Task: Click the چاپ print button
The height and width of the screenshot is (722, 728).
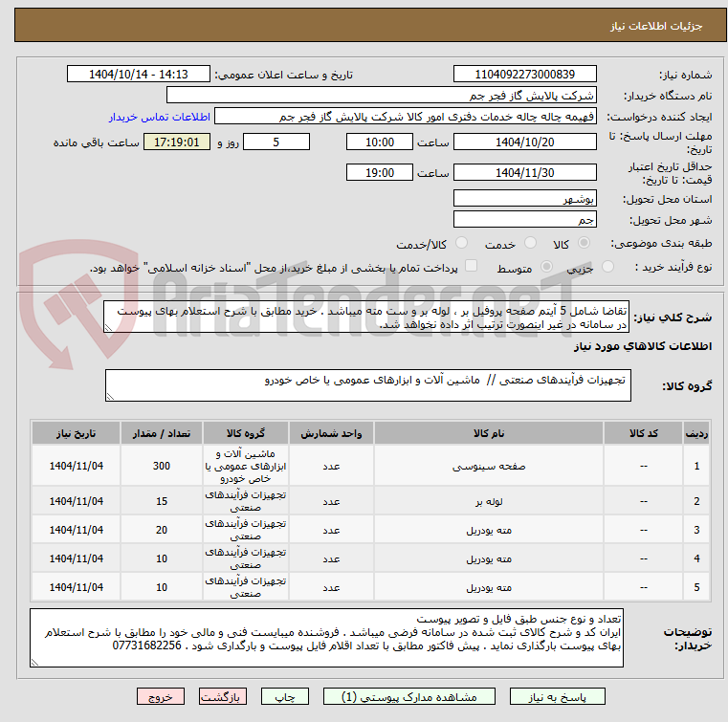Action: pos(285,696)
